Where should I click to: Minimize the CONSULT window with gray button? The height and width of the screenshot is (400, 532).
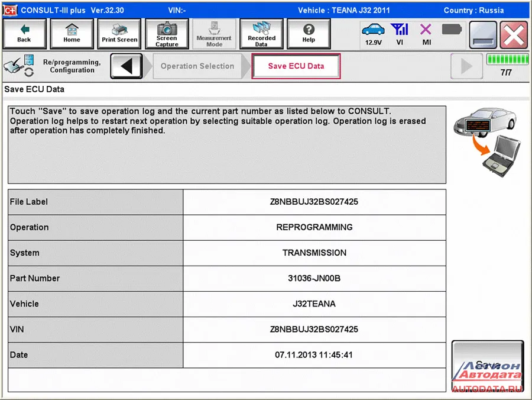pyautogui.click(x=483, y=36)
